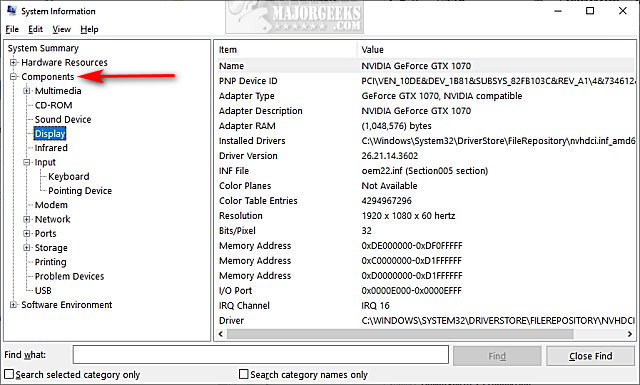
Task: Click the System Information app icon in title bar
Action: (11, 11)
